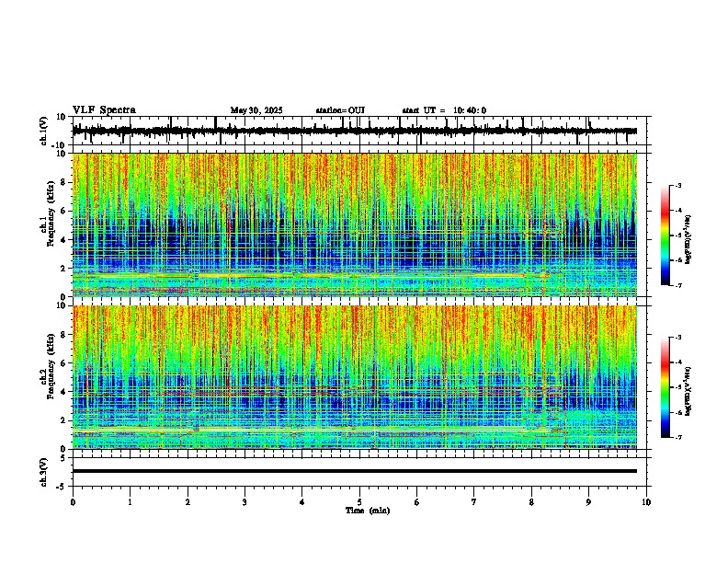Click the time axis tick label "3"
This screenshot has height=563, width=728.
click(245, 502)
